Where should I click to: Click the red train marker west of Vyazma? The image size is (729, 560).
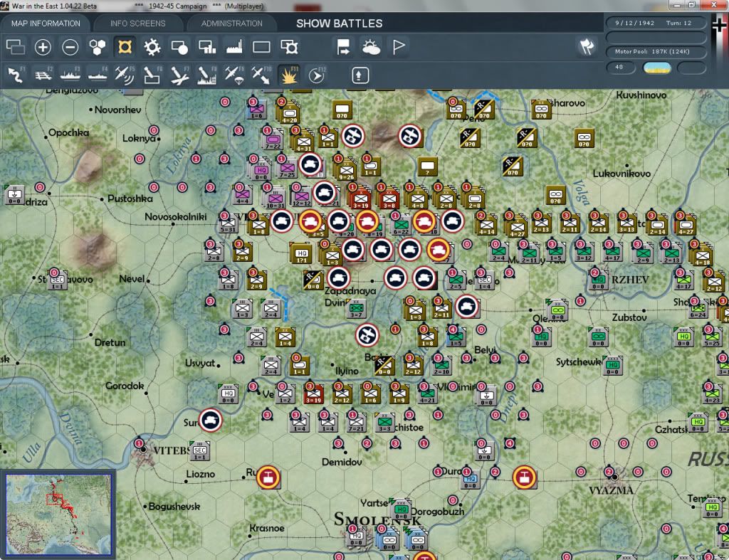(x=524, y=477)
